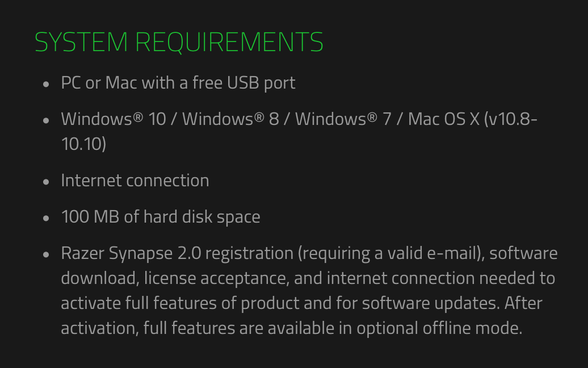Click the 'Windows® 7' text

coord(343,119)
